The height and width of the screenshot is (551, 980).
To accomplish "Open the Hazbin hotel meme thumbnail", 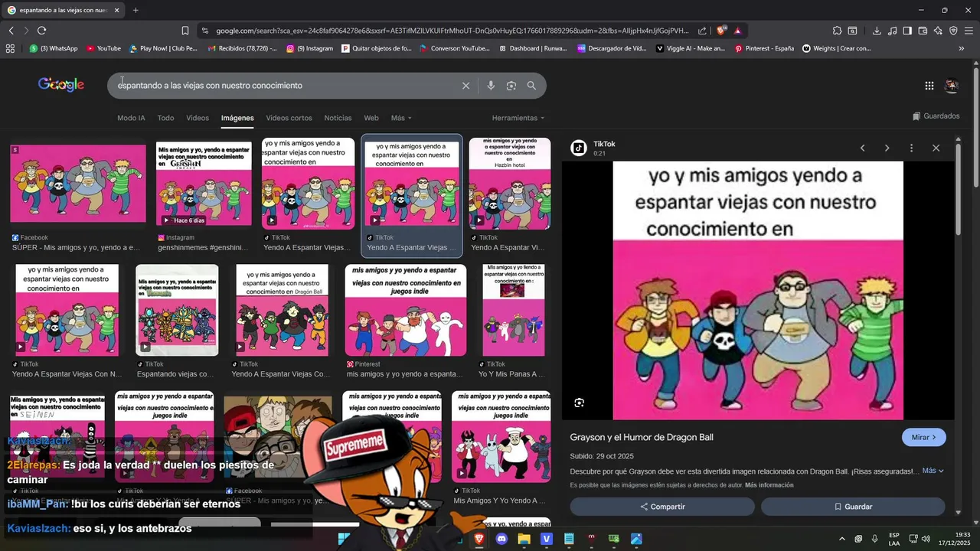I will 510,184.
